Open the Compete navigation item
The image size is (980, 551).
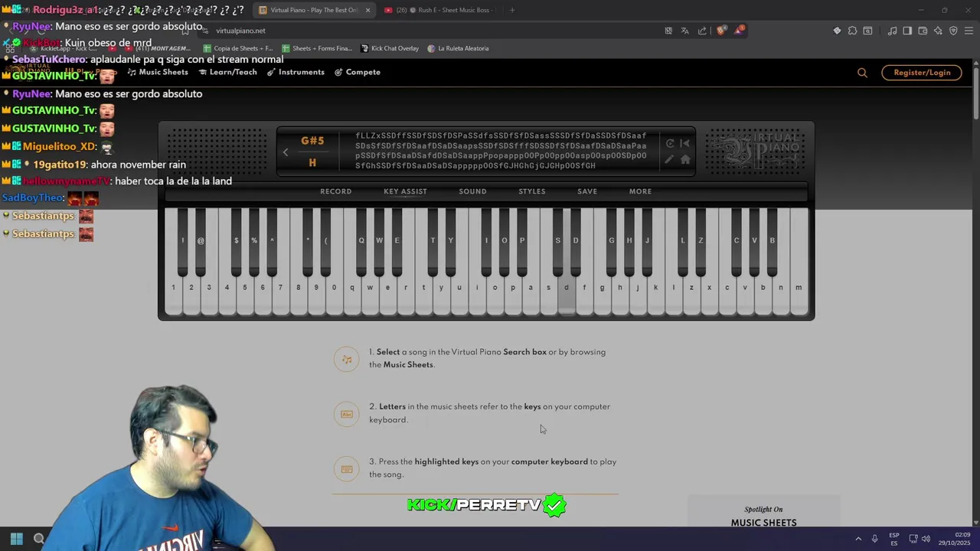(x=358, y=72)
